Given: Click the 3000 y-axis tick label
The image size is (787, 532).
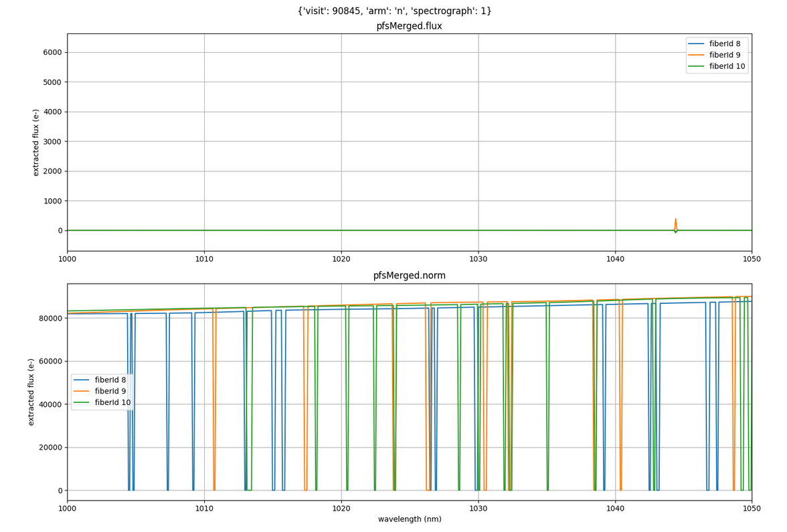Looking at the screenshot, I should (x=52, y=141).
